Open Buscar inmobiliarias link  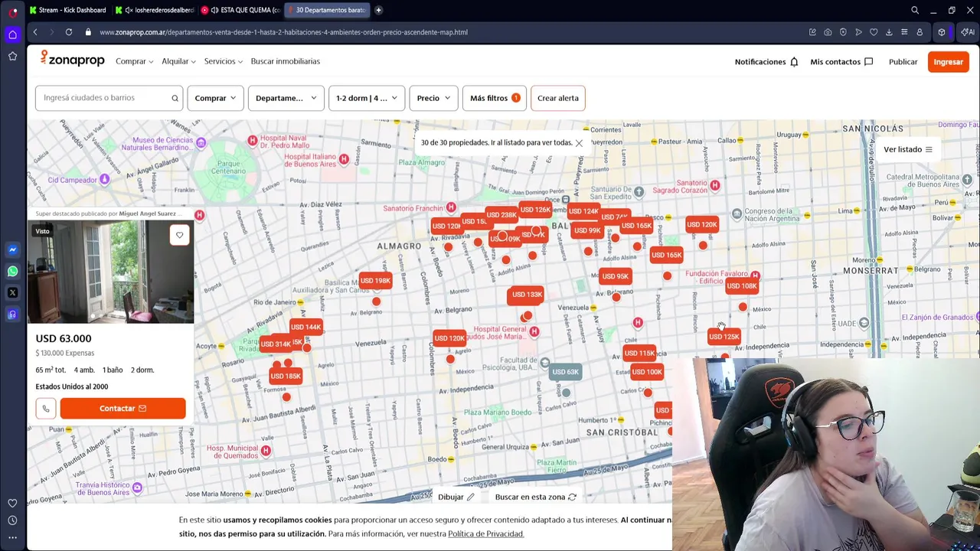(x=285, y=61)
